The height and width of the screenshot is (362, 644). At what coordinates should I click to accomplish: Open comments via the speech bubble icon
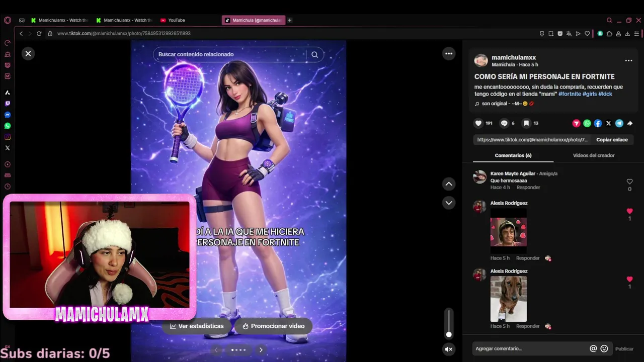pos(504,123)
